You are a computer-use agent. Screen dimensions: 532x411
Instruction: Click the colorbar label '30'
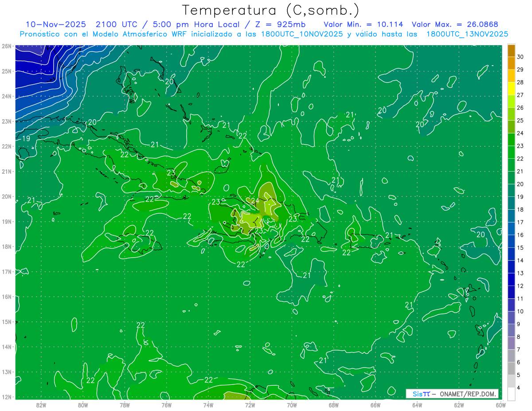[x=520, y=57]
